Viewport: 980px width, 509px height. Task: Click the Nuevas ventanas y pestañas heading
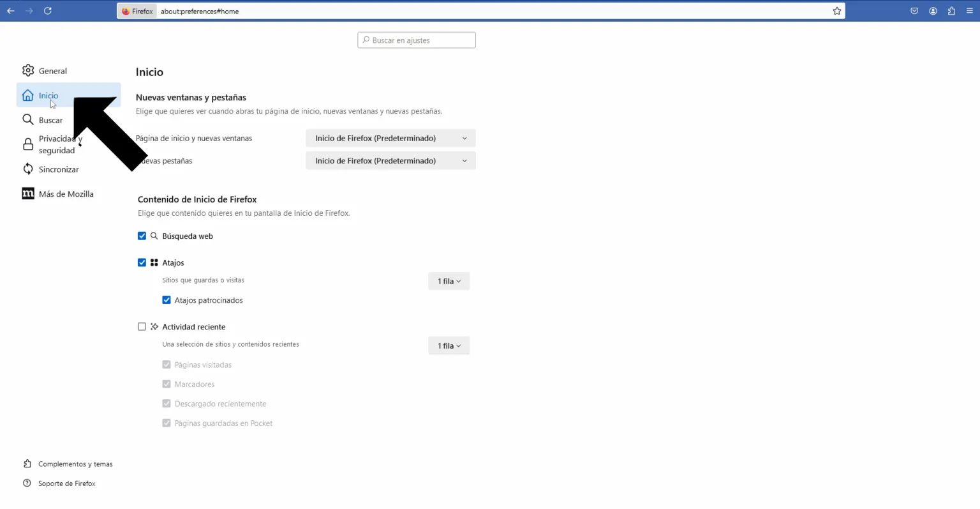point(191,98)
